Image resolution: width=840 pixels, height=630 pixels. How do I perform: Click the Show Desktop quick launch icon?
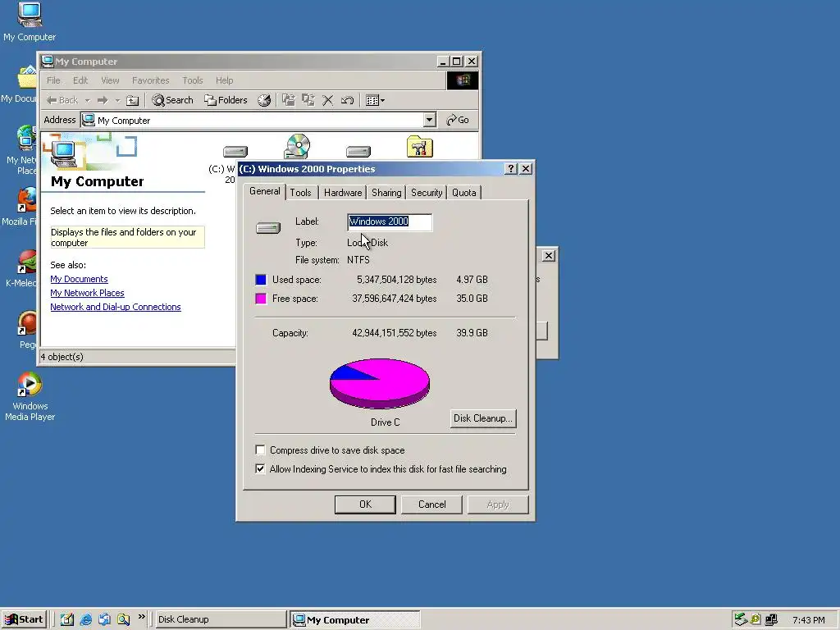pos(67,619)
